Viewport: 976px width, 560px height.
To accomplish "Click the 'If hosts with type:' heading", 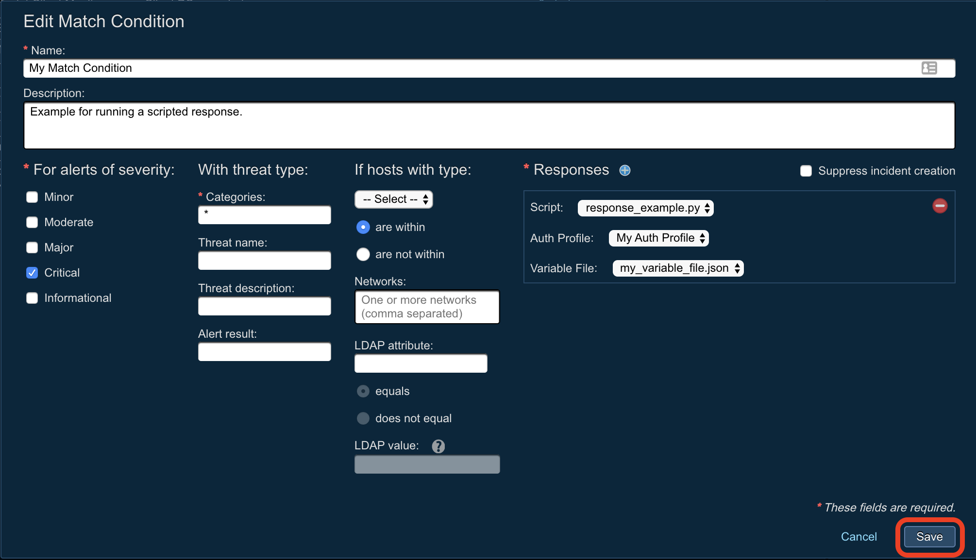I will [x=413, y=170].
